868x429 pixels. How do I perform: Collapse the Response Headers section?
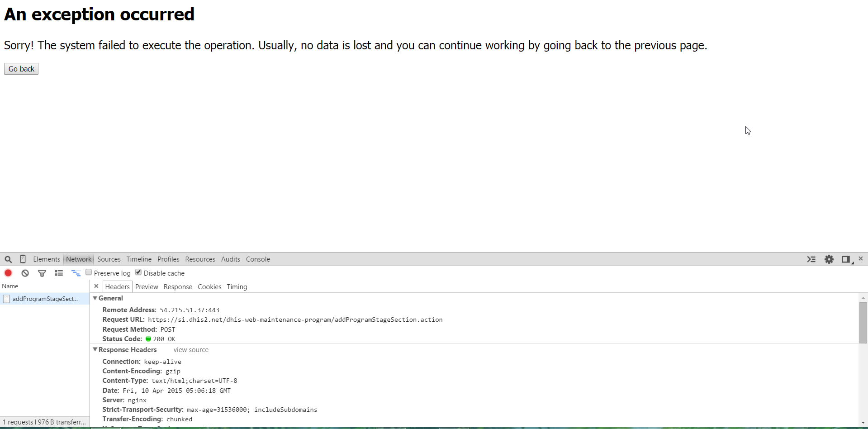95,350
